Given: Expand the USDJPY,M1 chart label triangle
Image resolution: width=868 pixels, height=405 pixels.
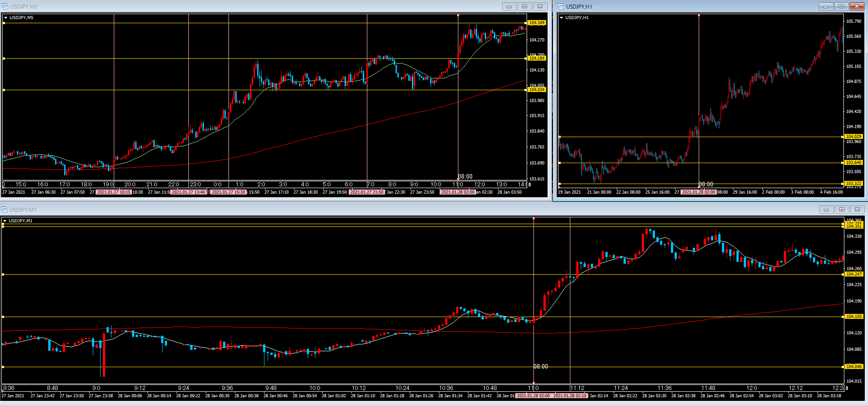Looking at the screenshot, I should (x=5, y=221).
